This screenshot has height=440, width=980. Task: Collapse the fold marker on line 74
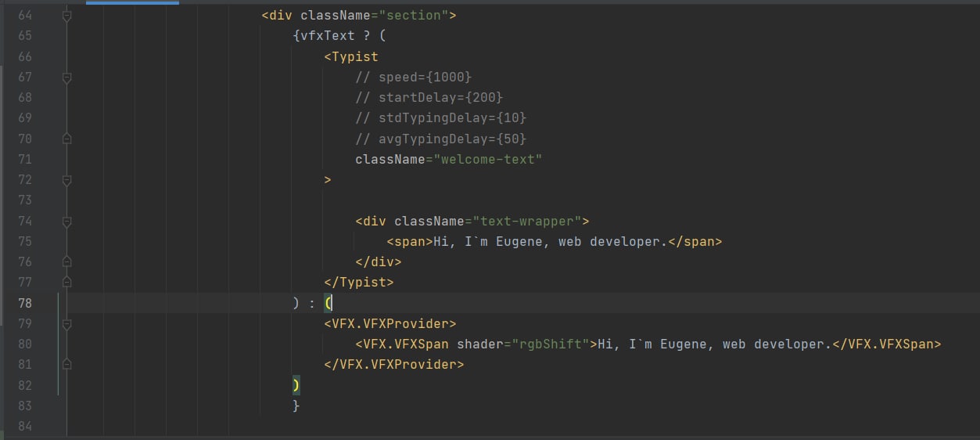point(66,222)
